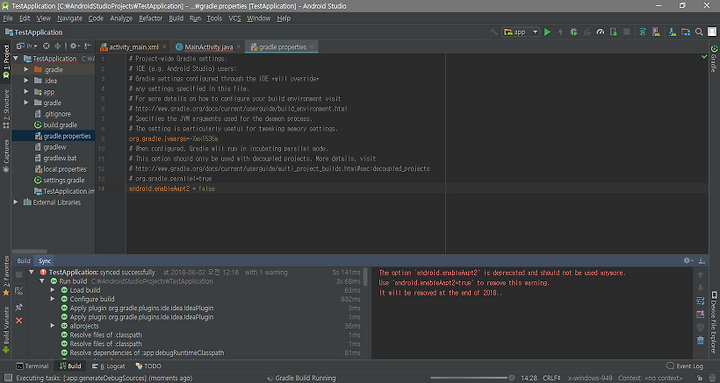Collapse the Run build node
720x383 pixels.
tap(42, 281)
